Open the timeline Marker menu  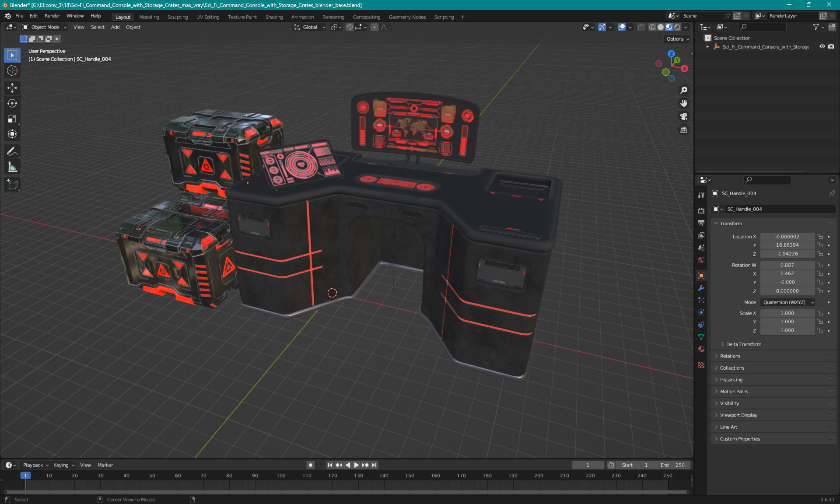coord(105,465)
